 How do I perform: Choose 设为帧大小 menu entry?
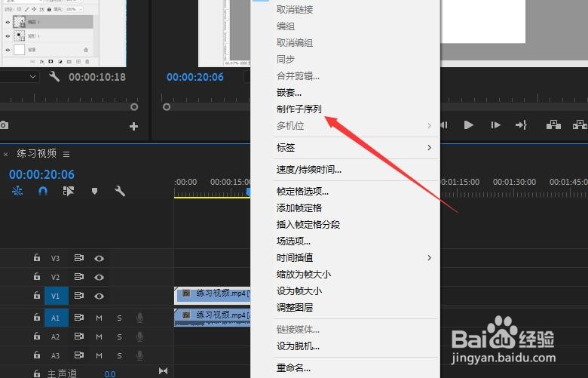point(299,290)
